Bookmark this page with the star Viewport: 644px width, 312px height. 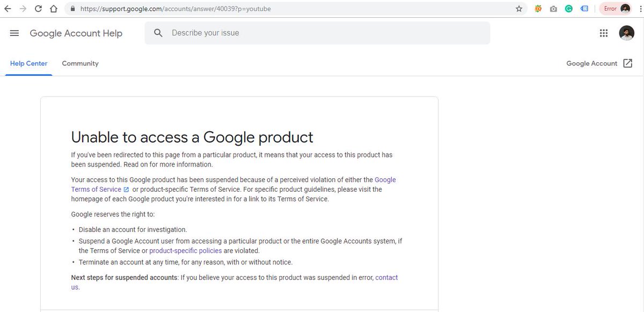coord(519,9)
